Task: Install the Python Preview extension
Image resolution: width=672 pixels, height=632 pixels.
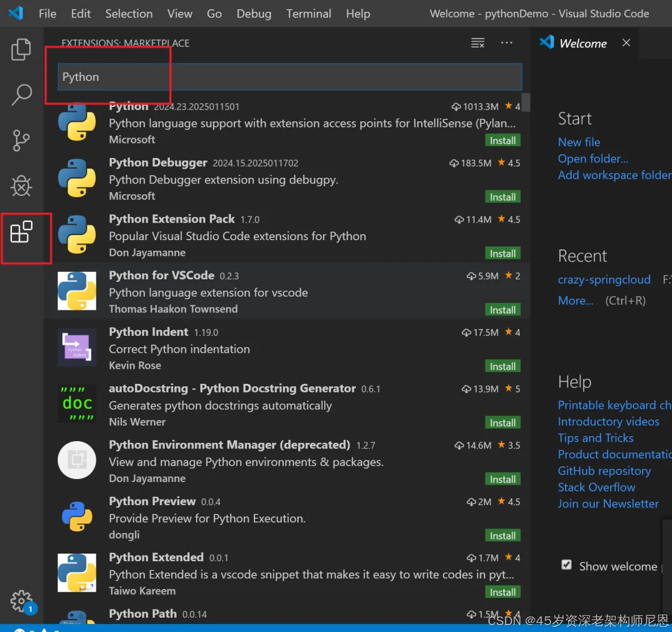Action: click(503, 536)
